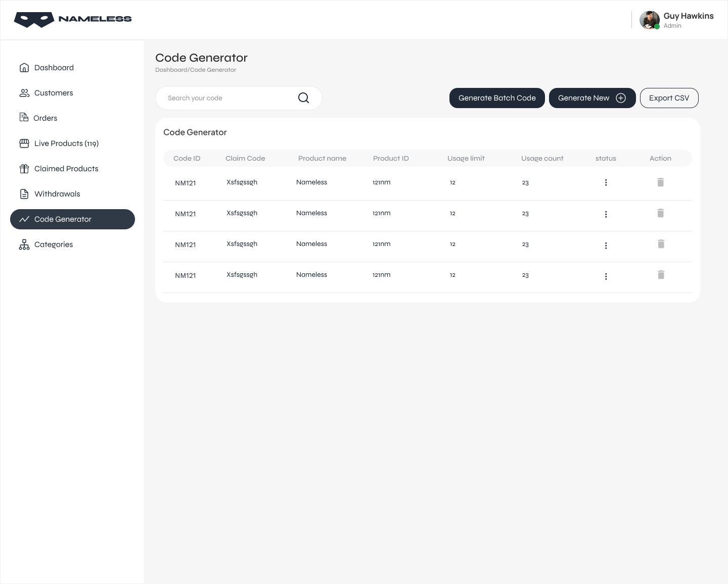Expand the three-dot menu in fourth row

coord(606,276)
